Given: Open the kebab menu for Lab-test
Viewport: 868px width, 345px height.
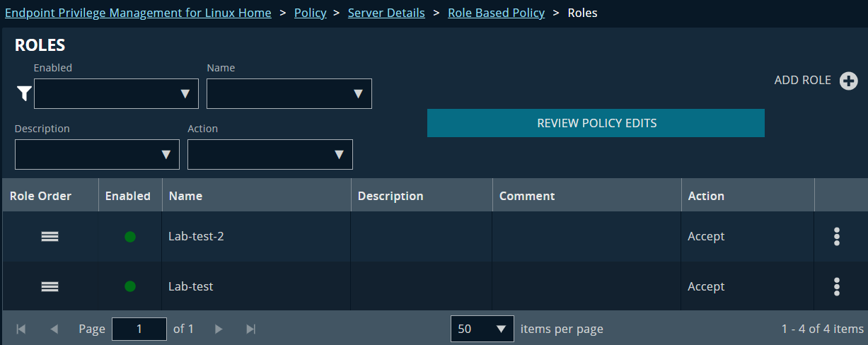Looking at the screenshot, I should click(x=837, y=286).
